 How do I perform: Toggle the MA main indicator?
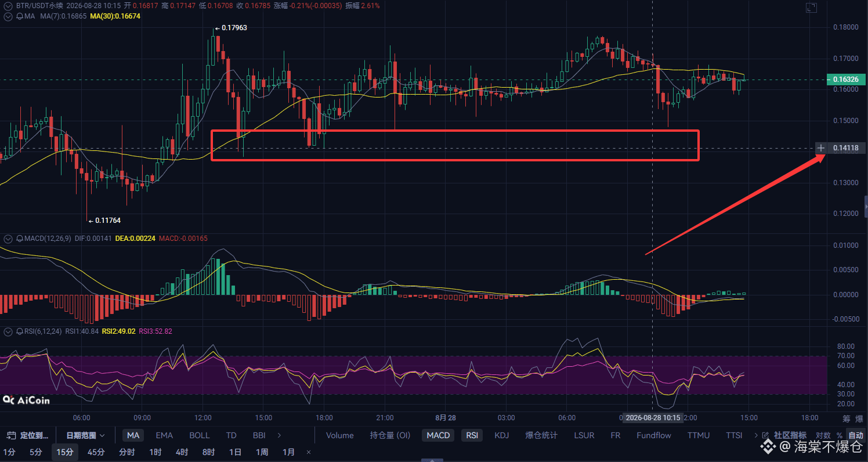pos(133,435)
